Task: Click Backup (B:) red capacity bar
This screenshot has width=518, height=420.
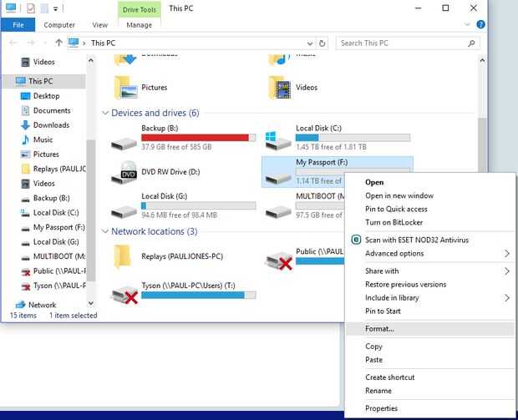Action: point(199,138)
